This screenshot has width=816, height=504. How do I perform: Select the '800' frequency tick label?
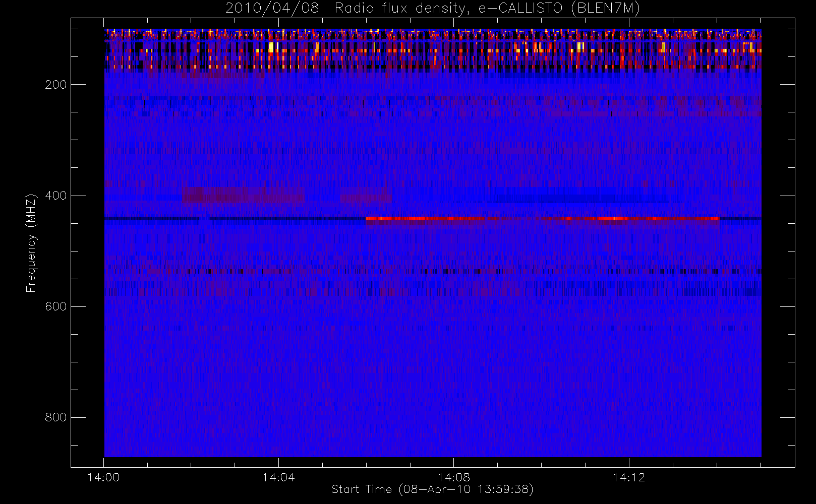[55, 417]
